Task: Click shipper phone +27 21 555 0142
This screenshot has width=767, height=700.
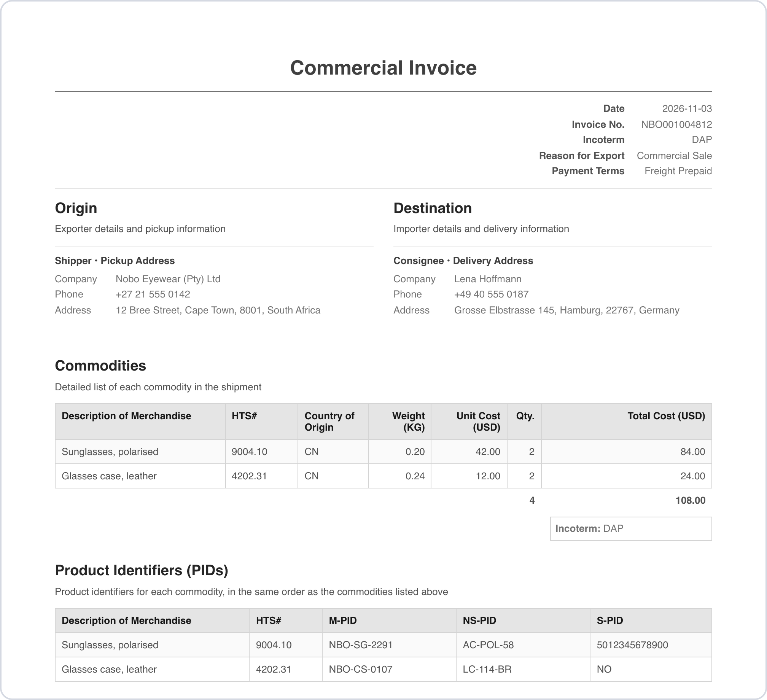Action: (x=153, y=294)
